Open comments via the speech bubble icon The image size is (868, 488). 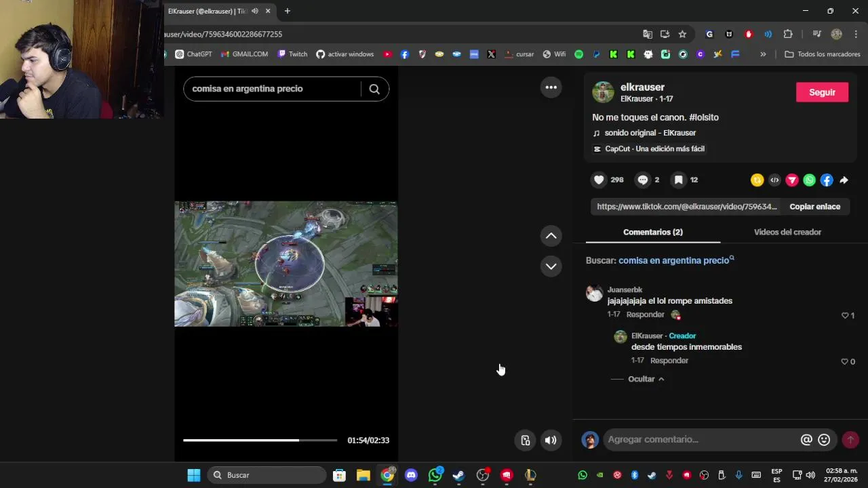(643, 180)
